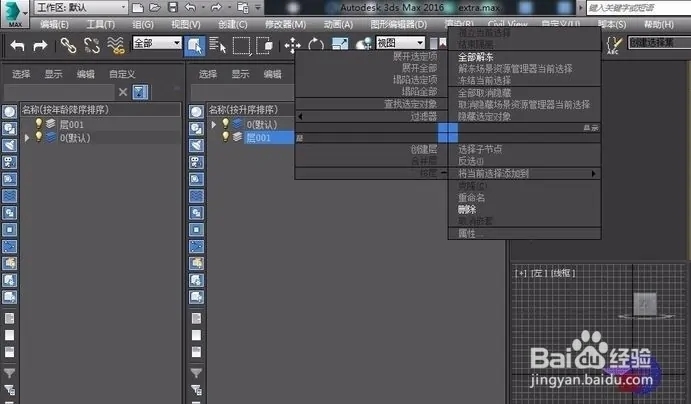Screen dimensions: 691x404
Task: Save the file with the floppy disk icon
Action: [173, 7]
